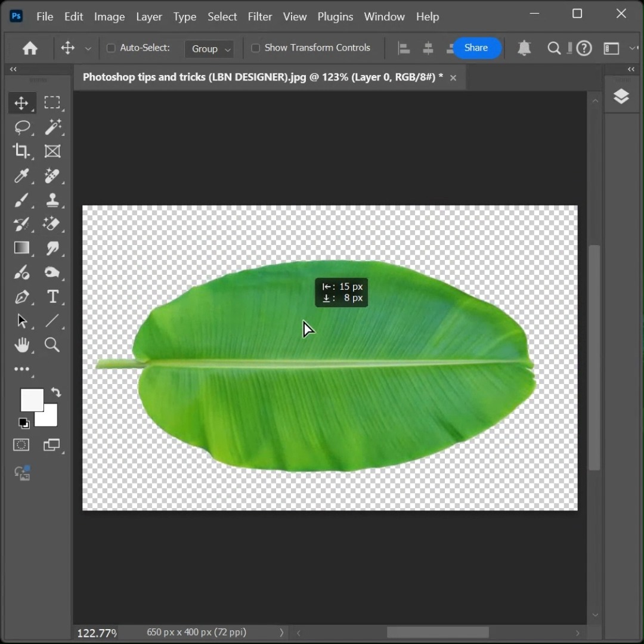Align left edges button
This screenshot has height=644, width=644.
tap(404, 48)
